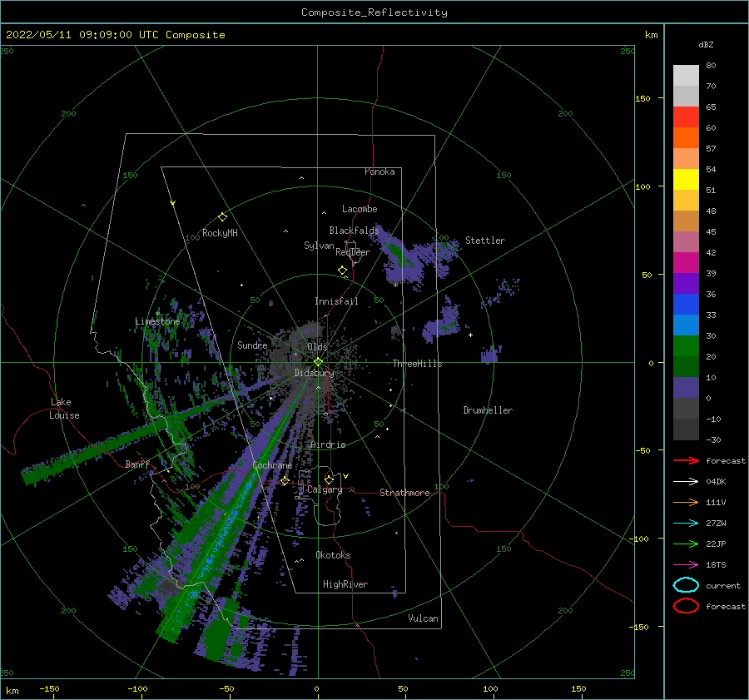Click the Limestone label
This screenshot has width=749, height=700.
pyautogui.click(x=157, y=321)
